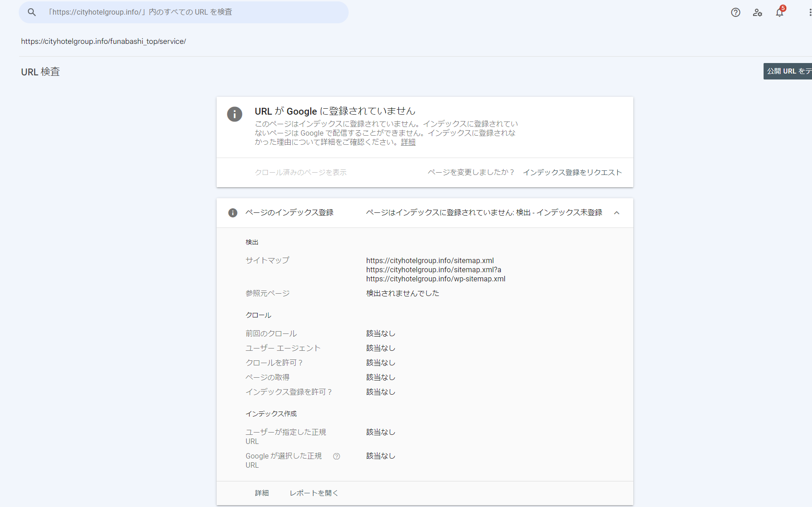812x507 pixels.
Task: Click help icon next to Google が選択した正規 URL
Action: (x=336, y=456)
